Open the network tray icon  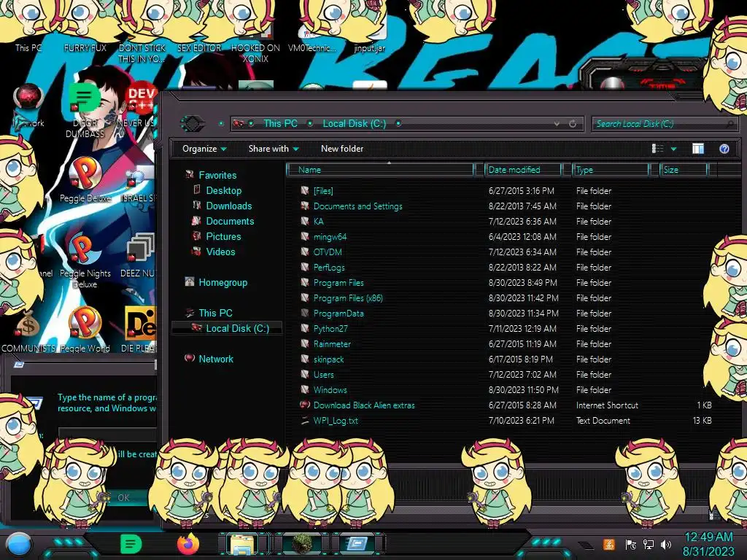[648, 544]
